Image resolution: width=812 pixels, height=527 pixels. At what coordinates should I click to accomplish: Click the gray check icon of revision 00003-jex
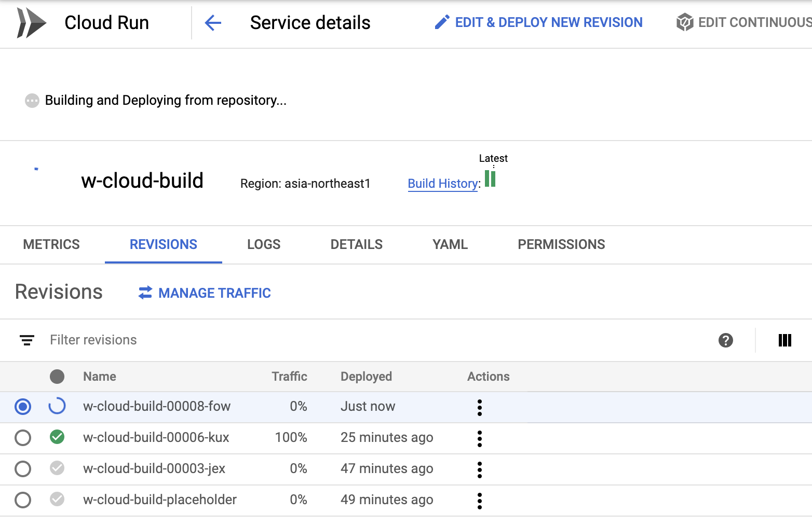point(57,468)
